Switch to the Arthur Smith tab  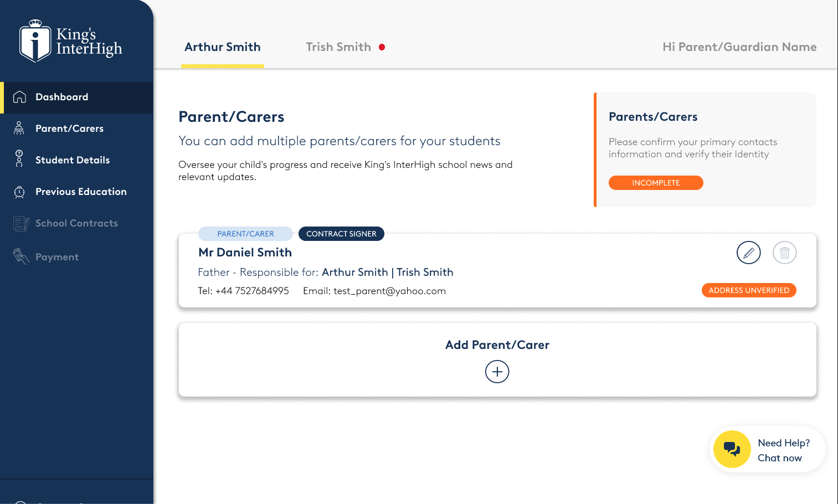pyautogui.click(x=223, y=47)
